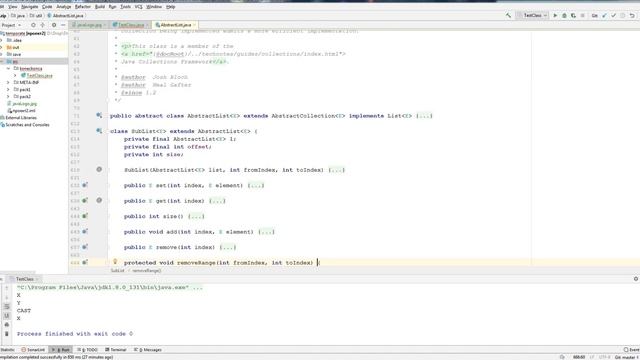This screenshot has height=360, width=640.
Task: Click the java breadcrumb in navigation bar
Action: pos(18,16)
